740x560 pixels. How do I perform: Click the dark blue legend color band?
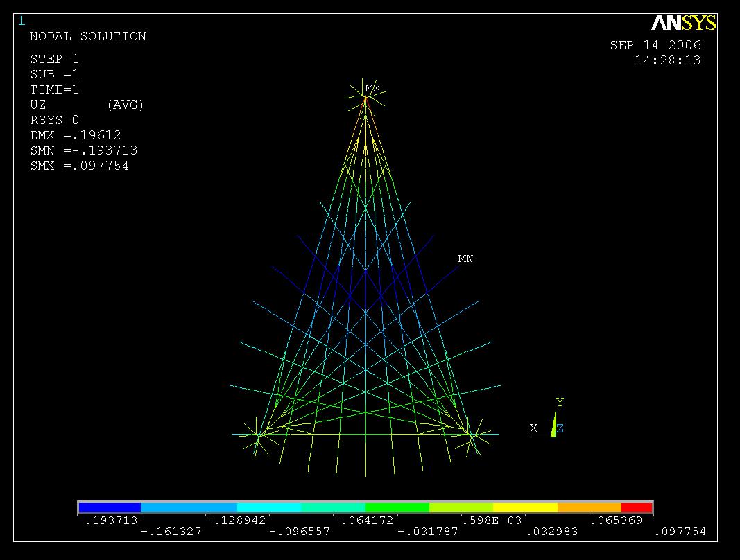coord(110,507)
